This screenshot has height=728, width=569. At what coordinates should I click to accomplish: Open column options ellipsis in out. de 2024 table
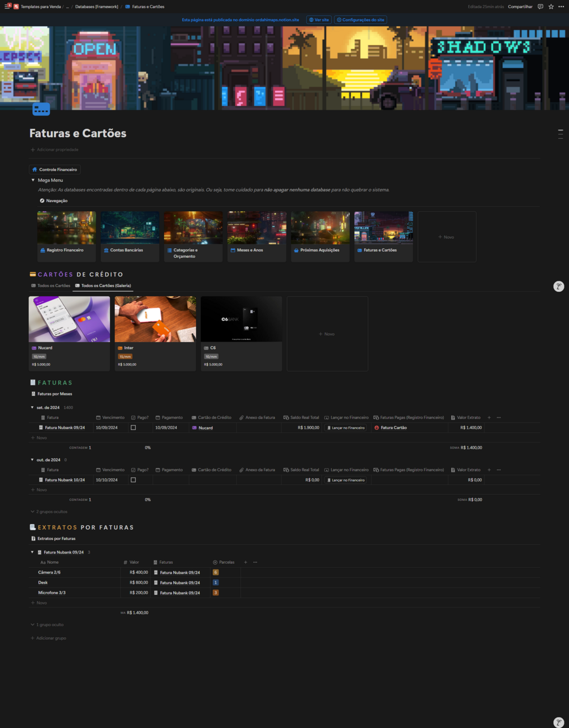[499, 470]
